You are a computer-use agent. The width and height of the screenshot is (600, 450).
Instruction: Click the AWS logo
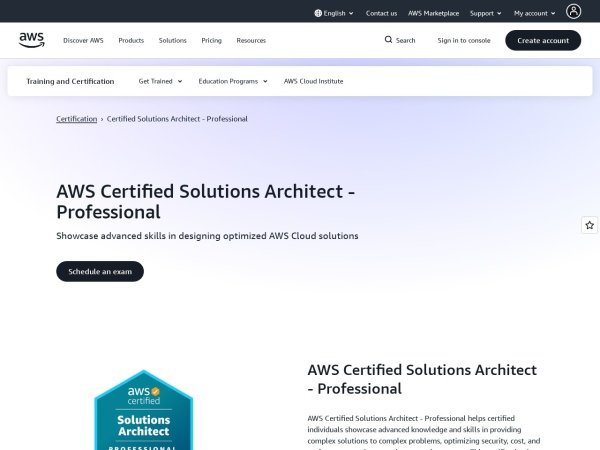[x=32, y=40]
